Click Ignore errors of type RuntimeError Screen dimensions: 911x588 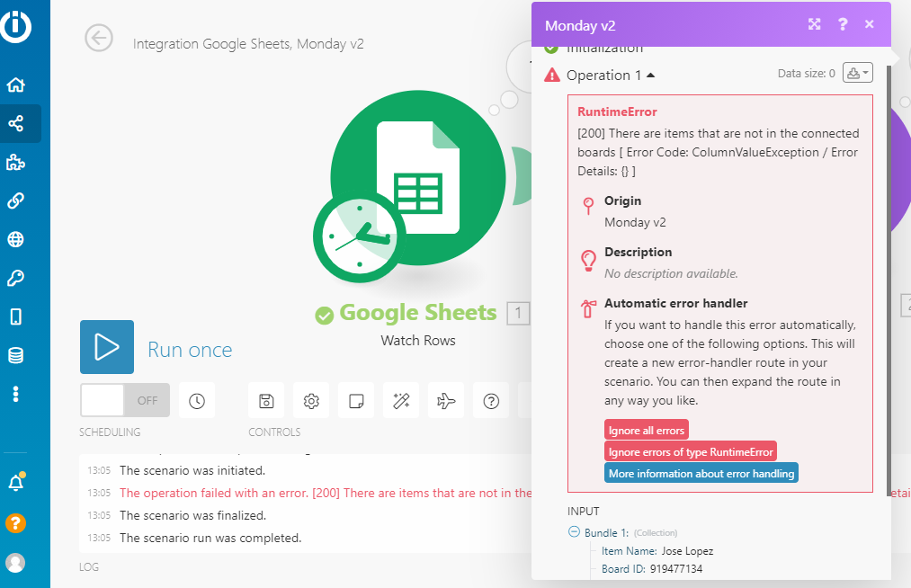coord(691,451)
